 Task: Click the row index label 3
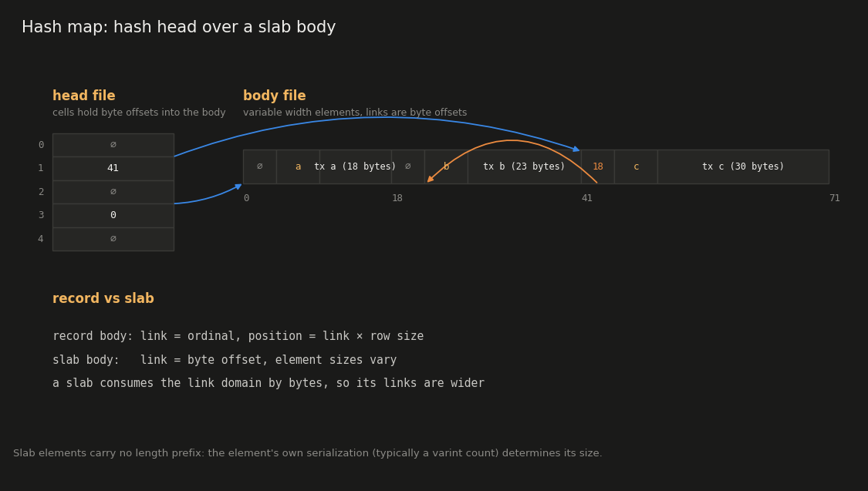pos(40,215)
